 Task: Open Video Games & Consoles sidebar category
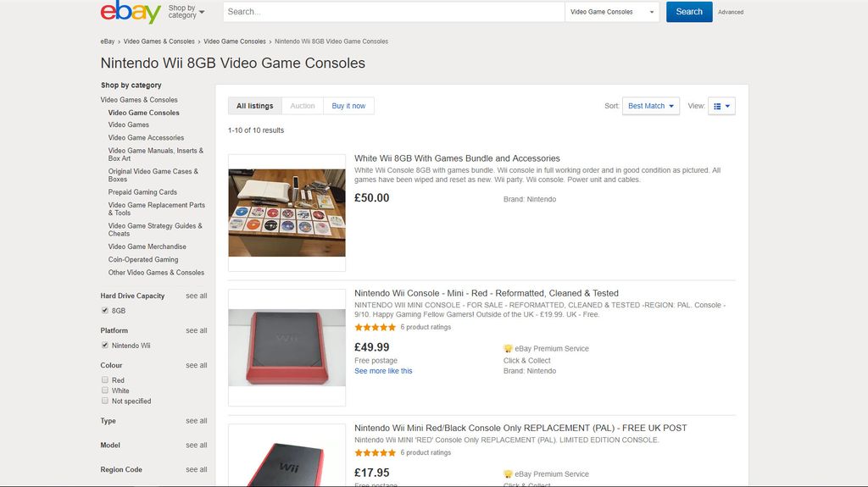[139, 100]
